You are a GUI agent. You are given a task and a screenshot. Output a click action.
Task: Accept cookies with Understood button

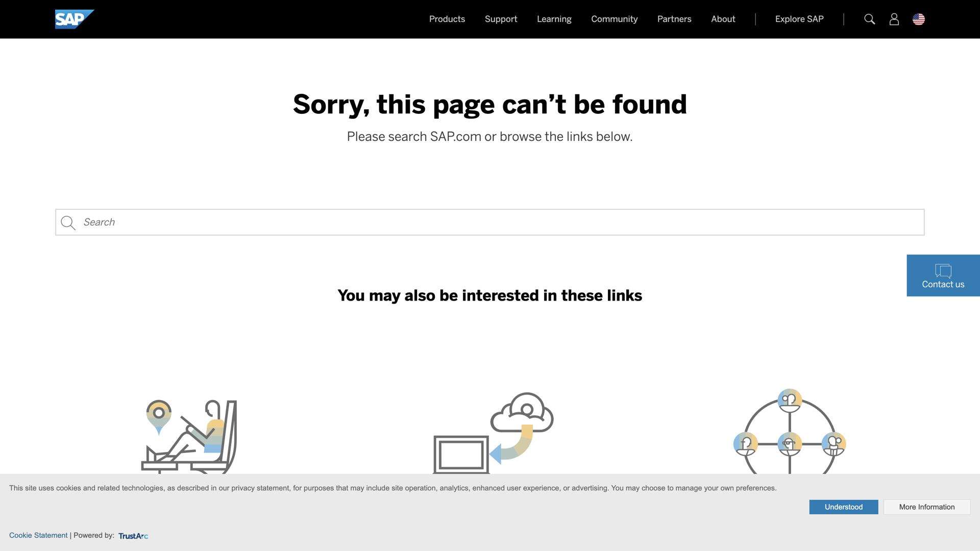coord(844,507)
